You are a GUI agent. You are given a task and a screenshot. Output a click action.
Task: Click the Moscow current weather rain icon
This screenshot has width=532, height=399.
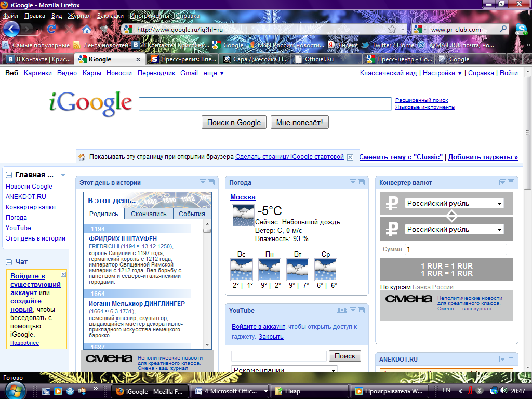click(x=243, y=216)
